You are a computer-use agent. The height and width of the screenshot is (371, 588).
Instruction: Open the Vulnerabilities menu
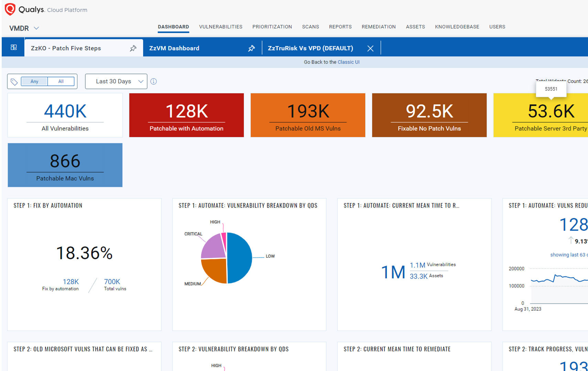pyautogui.click(x=220, y=27)
